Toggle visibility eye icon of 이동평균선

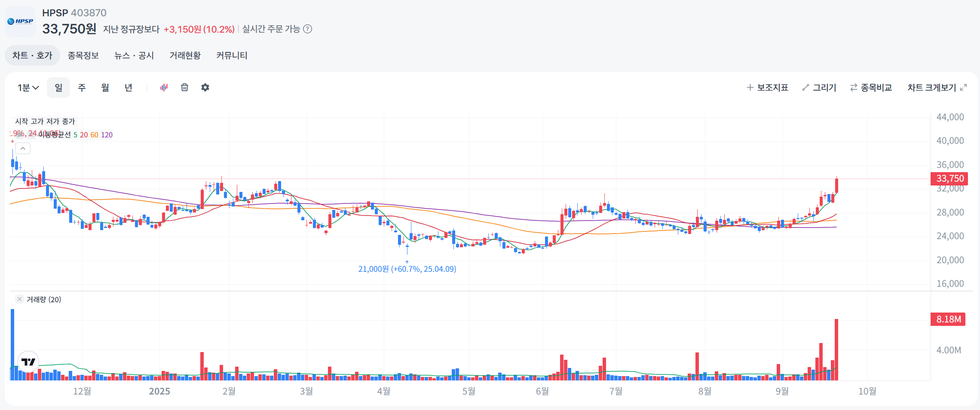pyautogui.click(x=19, y=134)
